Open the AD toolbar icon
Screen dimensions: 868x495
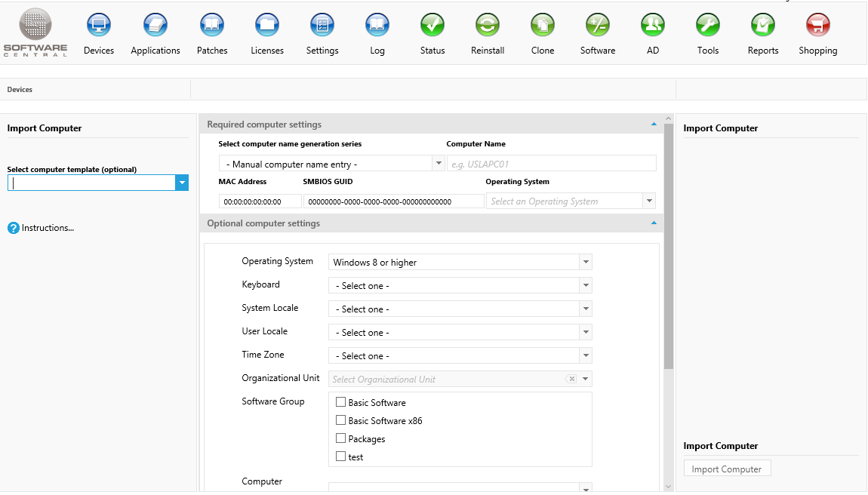click(x=653, y=26)
